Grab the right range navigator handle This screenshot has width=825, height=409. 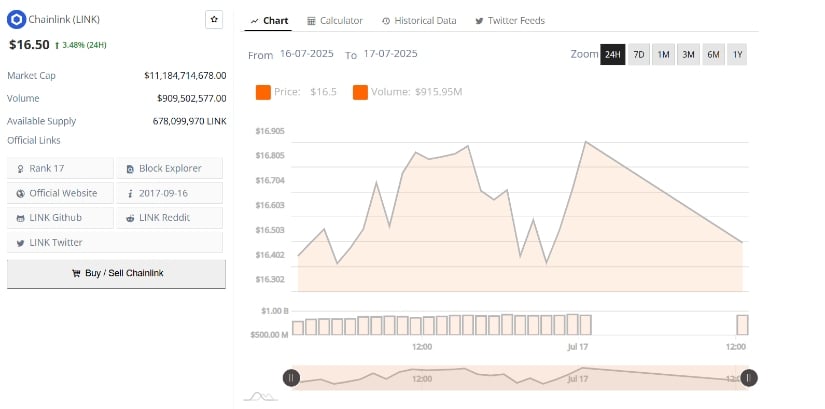749,377
